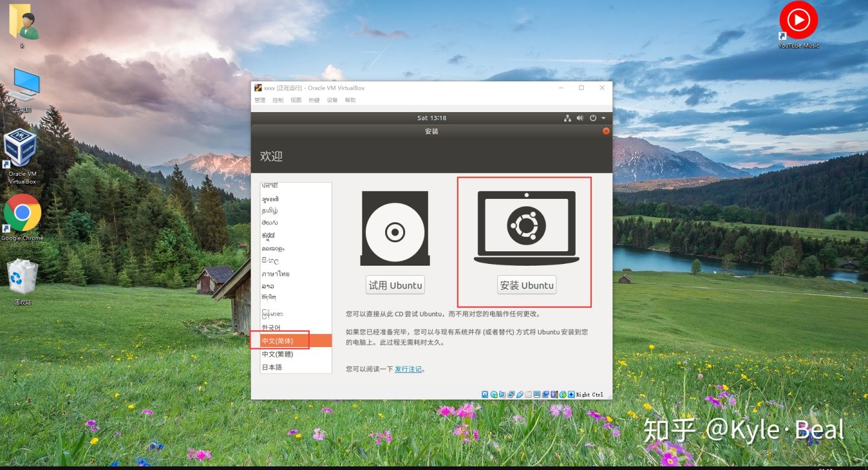
Task: Click the 试用 Ubuntu button
Action: tap(395, 284)
